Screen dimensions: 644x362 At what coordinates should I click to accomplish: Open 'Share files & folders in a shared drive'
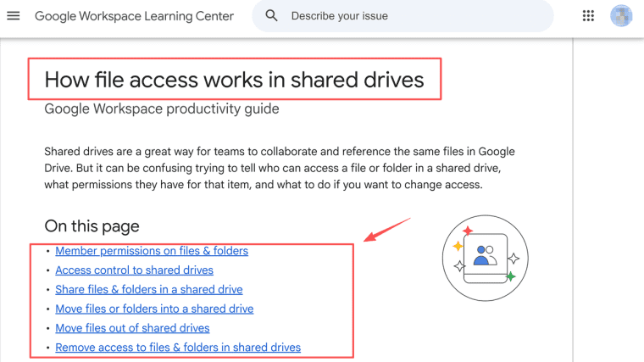tap(149, 290)
